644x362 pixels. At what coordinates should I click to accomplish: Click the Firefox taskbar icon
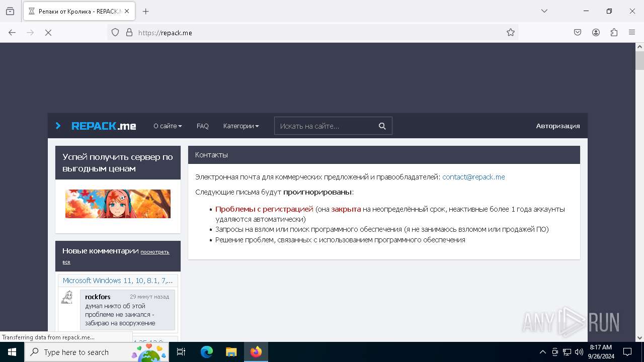point(256,352)
